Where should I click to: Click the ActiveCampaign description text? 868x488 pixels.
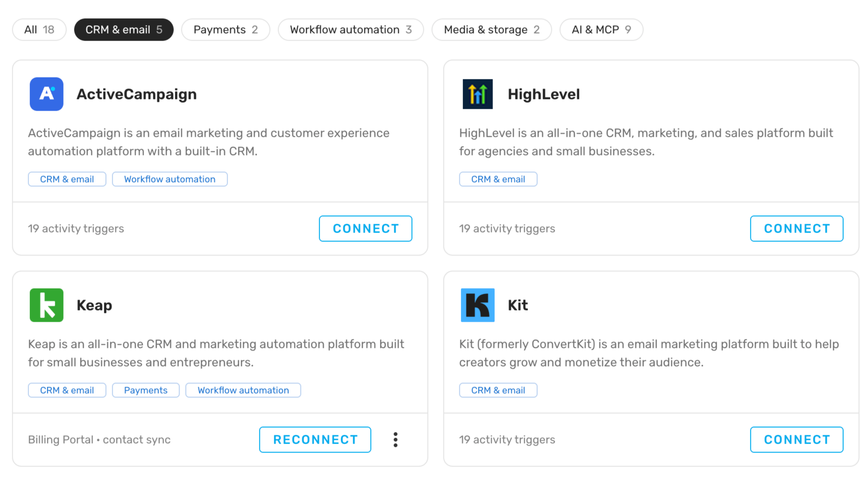[209, 142]
